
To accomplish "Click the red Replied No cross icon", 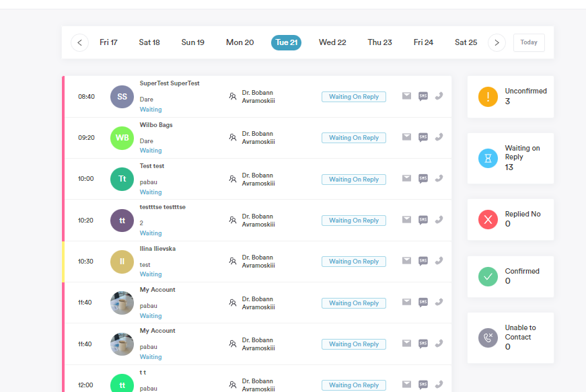I will pyautogui.click(x=488, y=220).
